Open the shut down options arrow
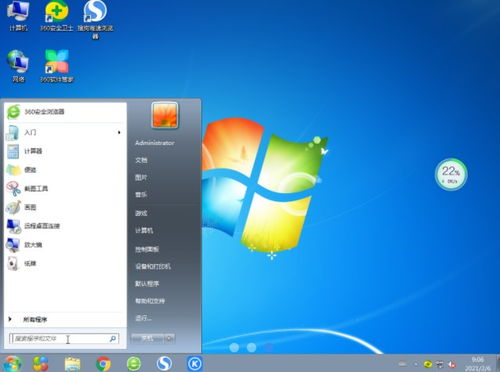The height and width of the screenshot is (372, 500). [169, 338]
